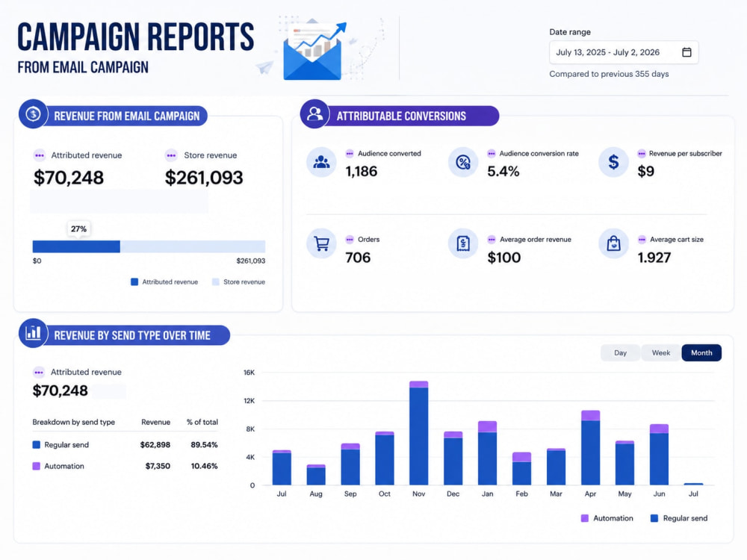The width and height of the screenshot is (747, 560).
Task: Open the dots menu beside Audience converted
Action: [350, 153]
